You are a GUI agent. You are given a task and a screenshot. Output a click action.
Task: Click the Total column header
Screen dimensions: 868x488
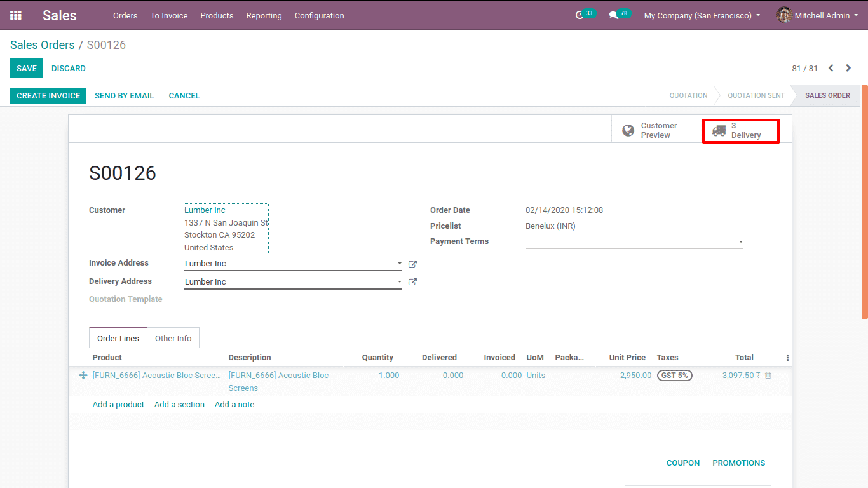tap(744, 358)
